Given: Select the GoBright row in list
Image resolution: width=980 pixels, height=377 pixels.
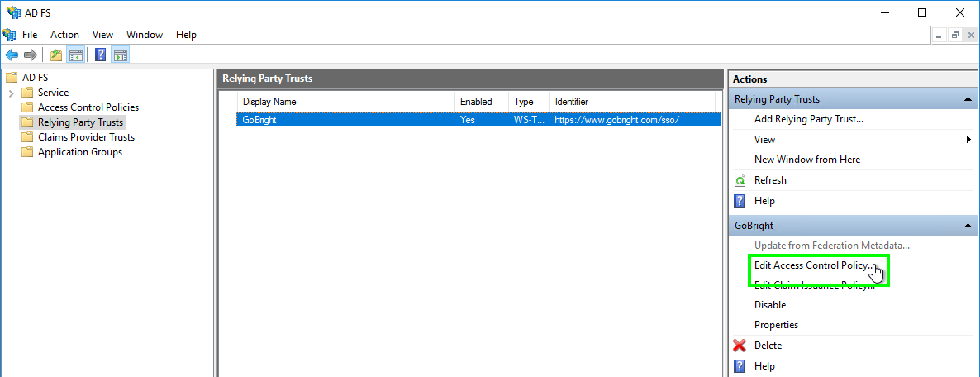Looking at the screenshot, I should 347,120.
